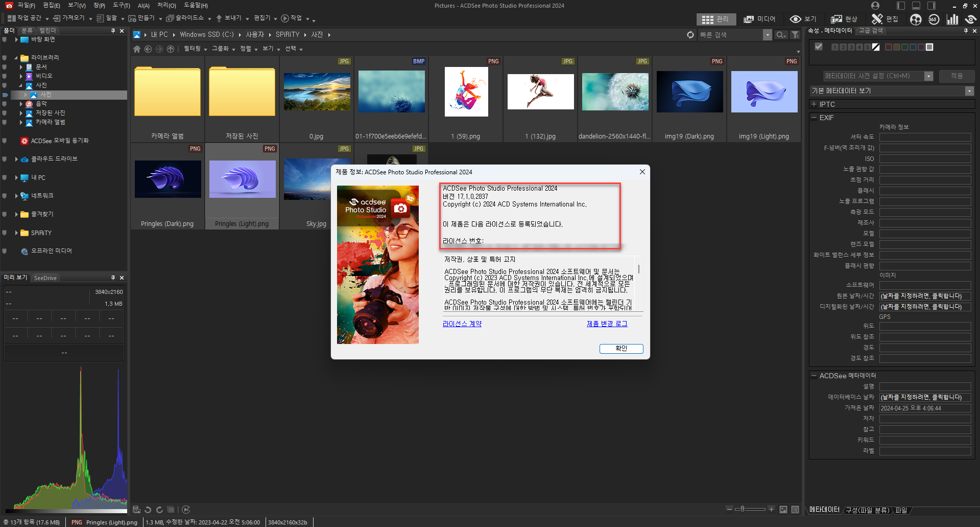This screenshot has height=527, width=980.
Task: Open 제품 변경 로그 link
Action: 607,324
